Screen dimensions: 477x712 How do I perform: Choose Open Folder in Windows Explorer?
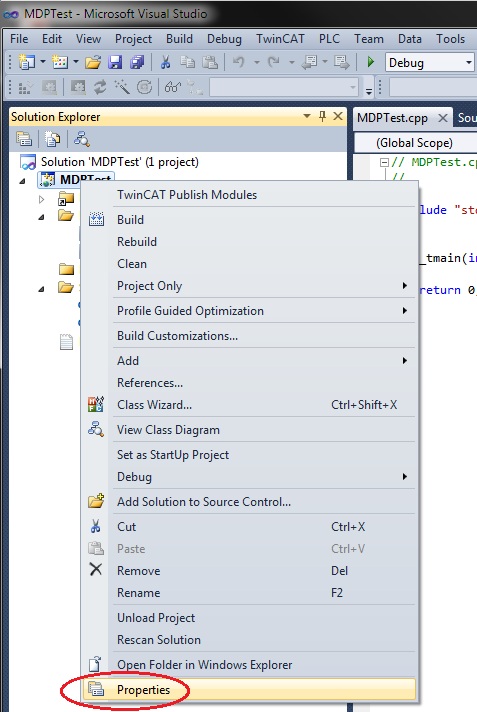pyautogui.click(x=249, y=665)
